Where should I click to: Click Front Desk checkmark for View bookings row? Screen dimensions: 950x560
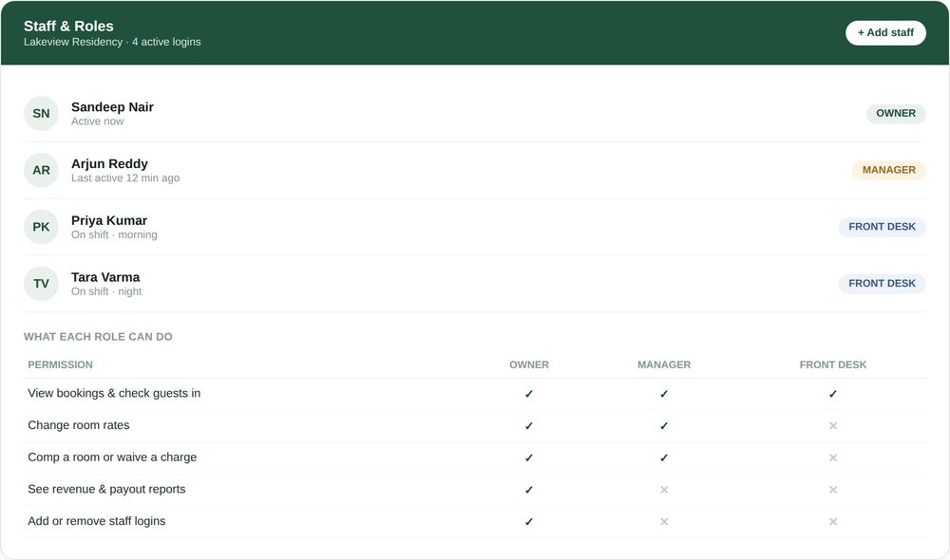(833, 394)
